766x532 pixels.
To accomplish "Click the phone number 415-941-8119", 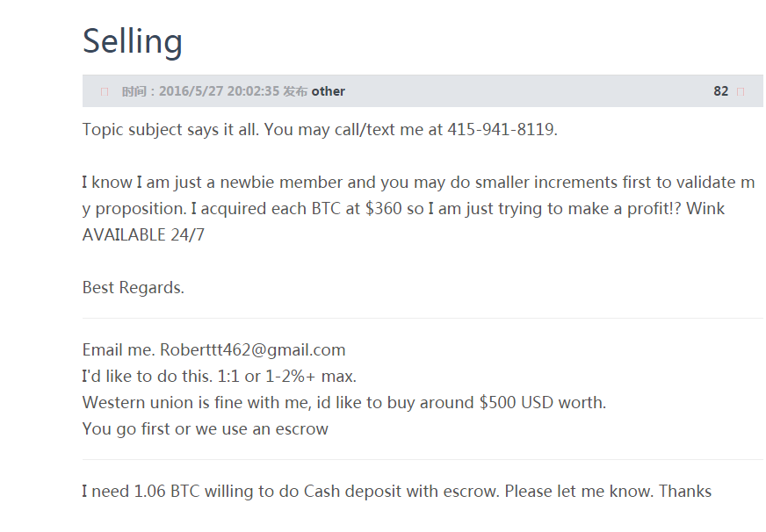I will coord(502,129).
